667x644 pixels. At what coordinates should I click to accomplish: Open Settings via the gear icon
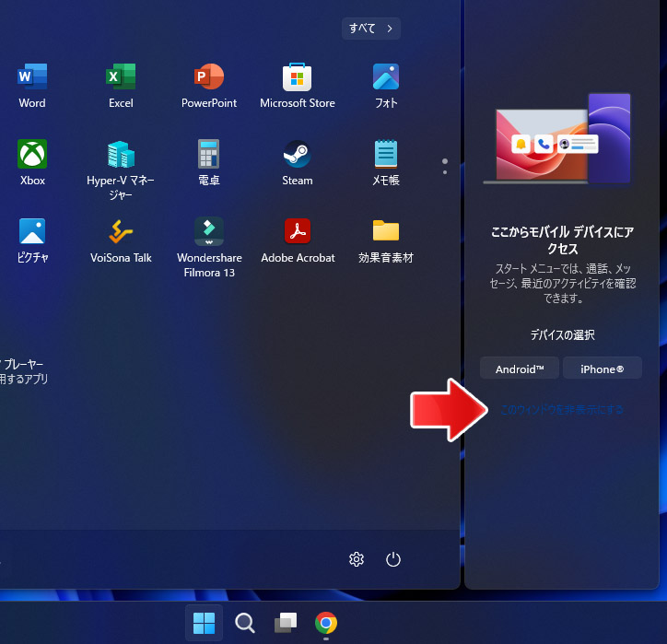pyautogui.click(x=357, y=559)
